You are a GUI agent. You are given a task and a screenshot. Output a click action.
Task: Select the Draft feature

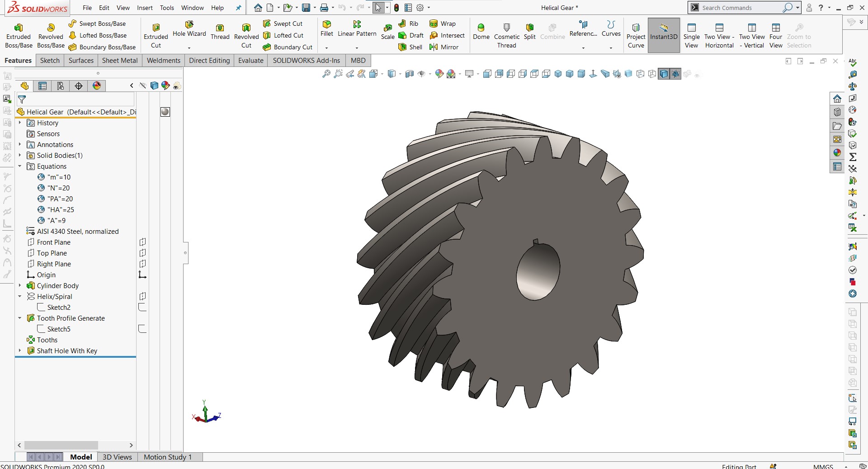tap(411, 35)
